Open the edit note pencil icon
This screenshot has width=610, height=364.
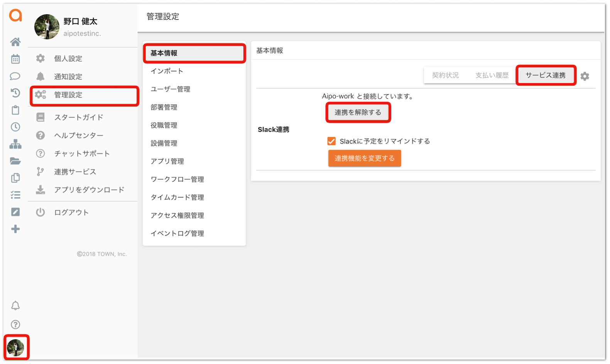point(15,212)
